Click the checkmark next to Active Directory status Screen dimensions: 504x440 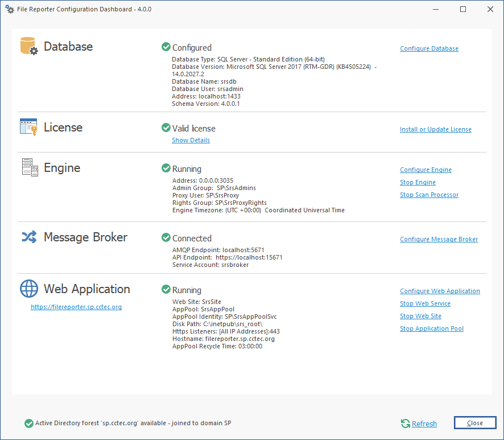tap(28, 423)
